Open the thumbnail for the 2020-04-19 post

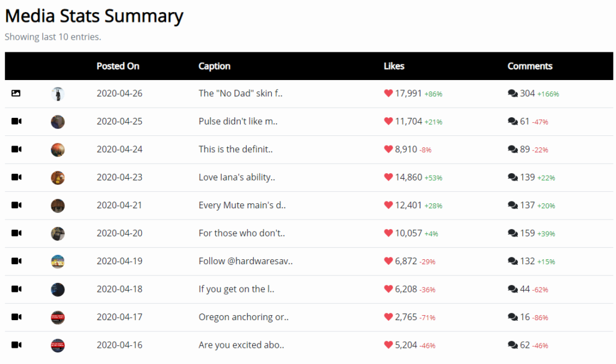(58, 261)
